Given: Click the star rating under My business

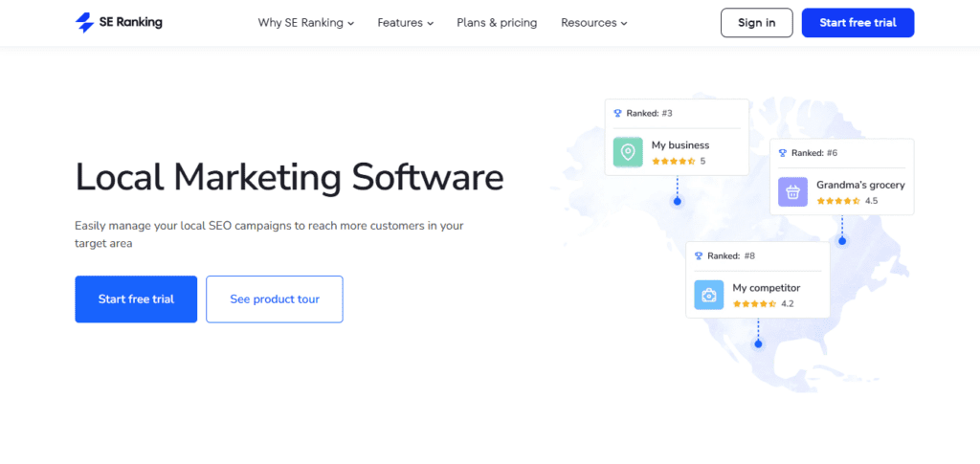Looking at the screenshot, I should pyautogui.click(x=673, y=161).
